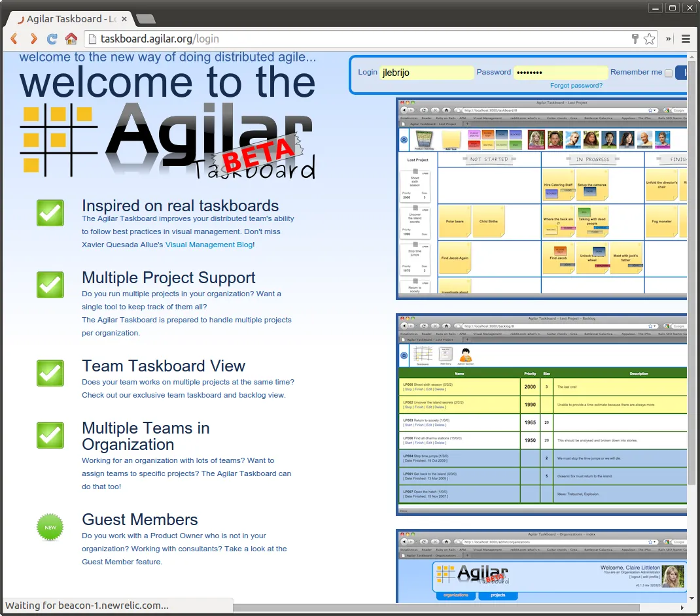Go forward with the browser forward arrow
The image size is (700, 616).
33,39
